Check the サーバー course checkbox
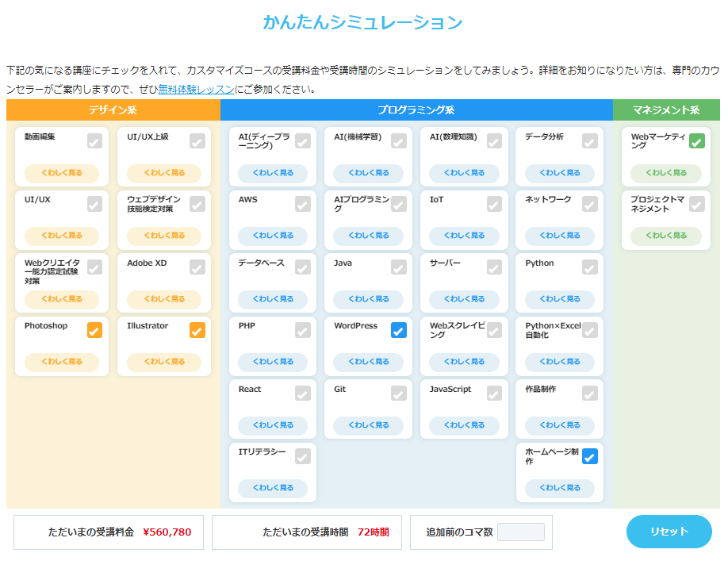The height and width of the screenshot is (580, 728). click(495, 267)
